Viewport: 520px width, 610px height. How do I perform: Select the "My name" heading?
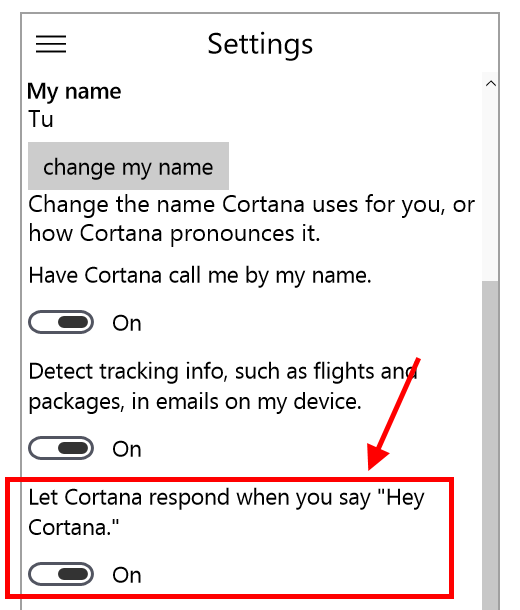coord(74,92)
